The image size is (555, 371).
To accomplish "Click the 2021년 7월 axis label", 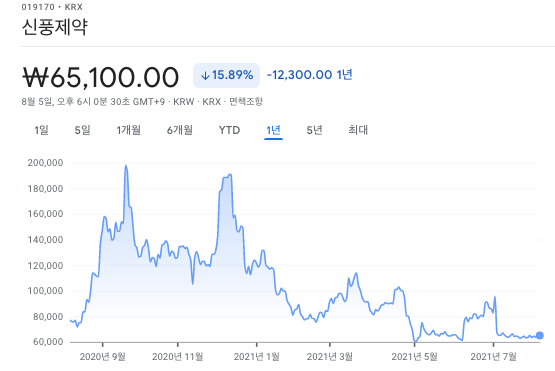I will coord(493,356).
